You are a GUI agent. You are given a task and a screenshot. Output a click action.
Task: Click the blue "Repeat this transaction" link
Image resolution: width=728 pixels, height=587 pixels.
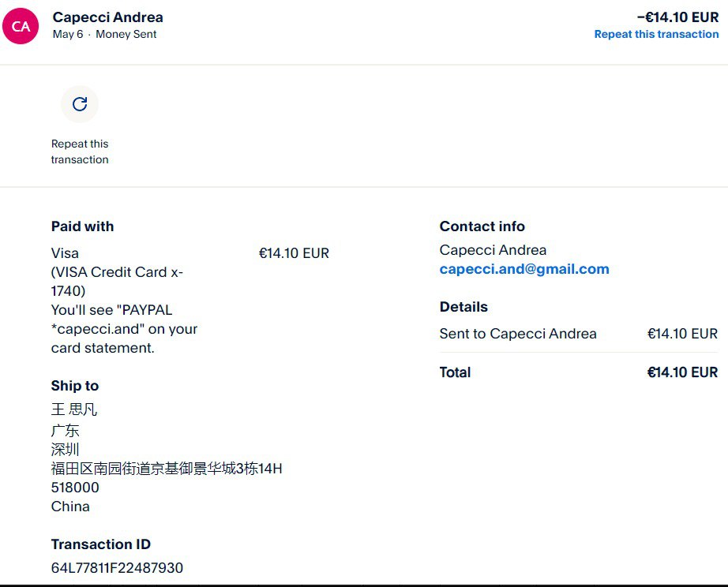coord(656,34)
